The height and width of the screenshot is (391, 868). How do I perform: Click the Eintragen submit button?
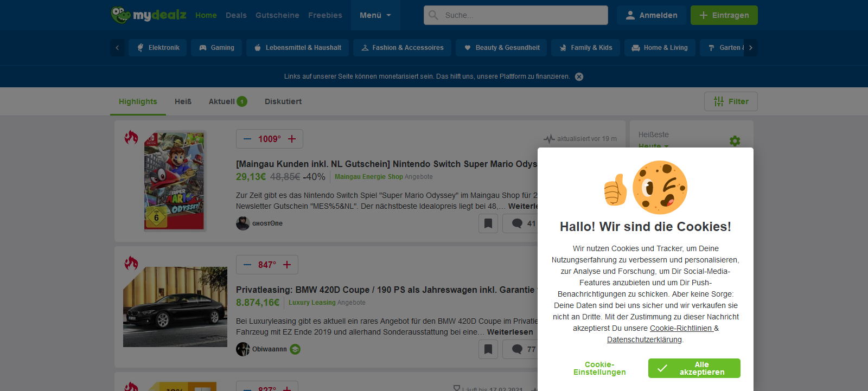[724, 15]
